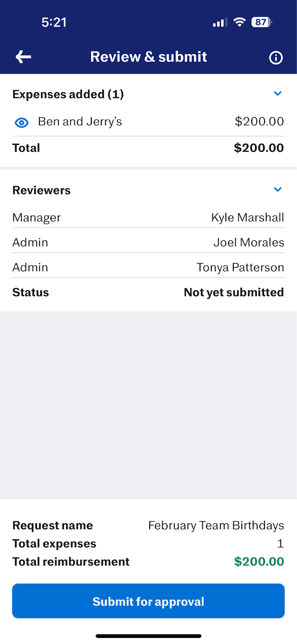297x644 pixels.
Task: Tap the Kyle Marshall manager name
Action: click(248, 217)
